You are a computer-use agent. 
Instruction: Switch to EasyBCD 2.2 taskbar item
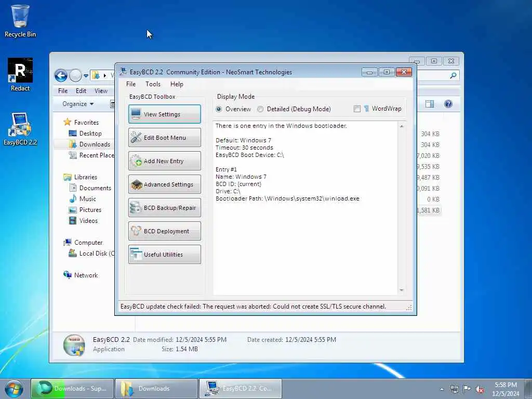pyautogui.click(x=240, y=389)
